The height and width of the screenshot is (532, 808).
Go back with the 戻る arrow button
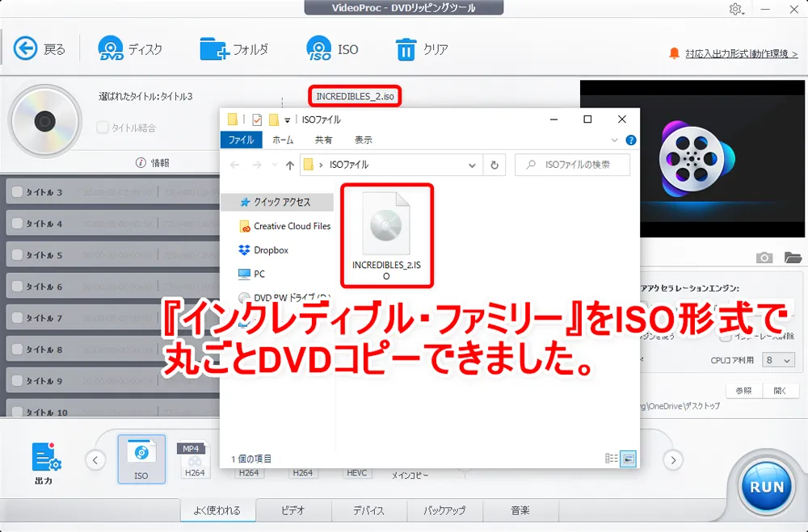click(25, 49)
